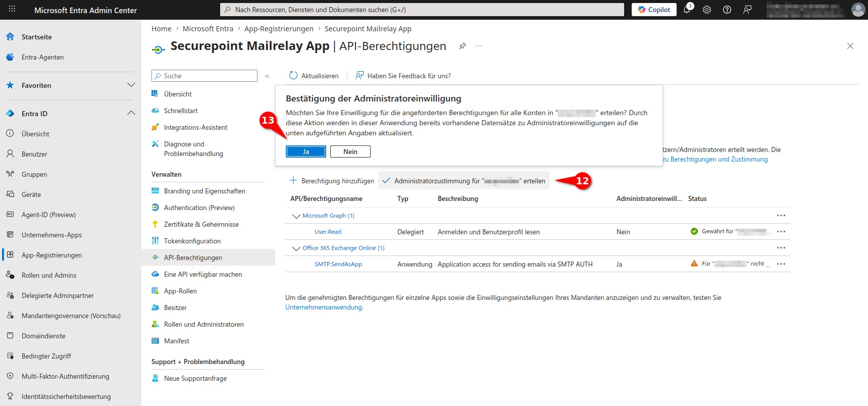Viewport: 868px width, 406px height.
Task: Decline admin consent with Nein
Action: (350, 151)
